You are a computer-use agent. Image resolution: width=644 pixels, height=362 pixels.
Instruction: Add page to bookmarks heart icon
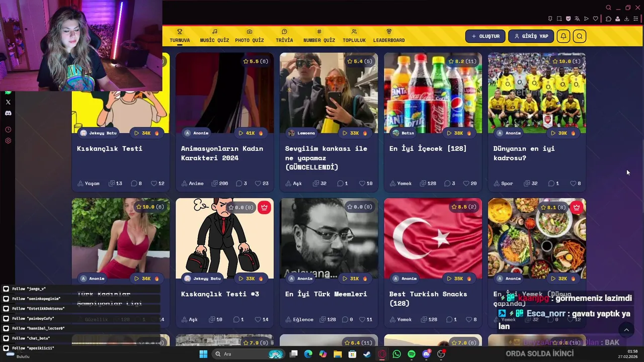[x=596, y=19]
